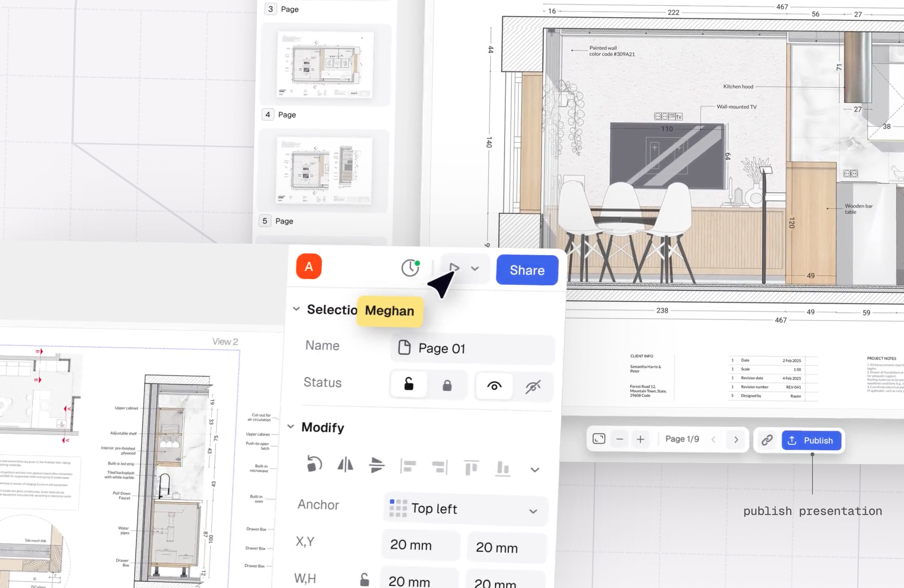Screen dimensions: 904x588
Task: Set status to hidden crossed eye
Action: (x=533, y=387)
